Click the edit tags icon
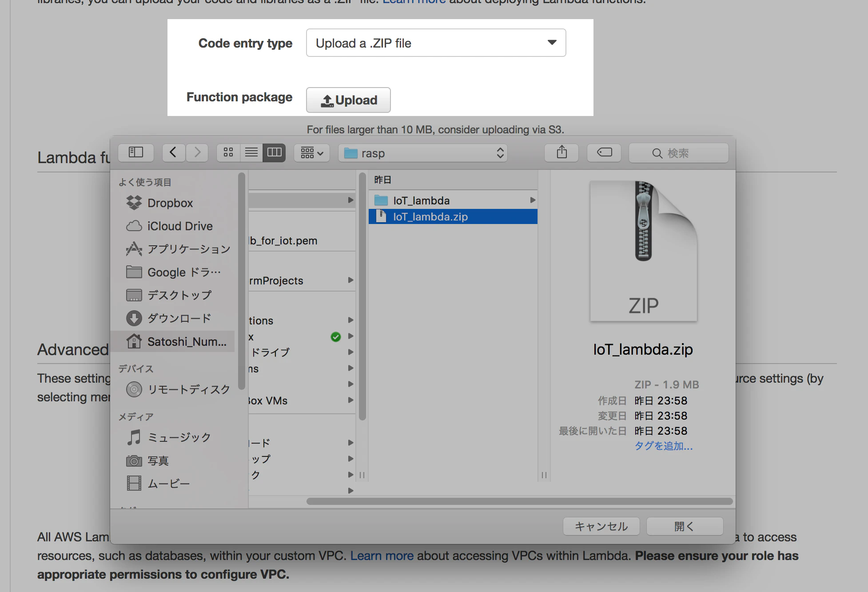Viewport: 868px width, 592px height. (x=604, y=153)
